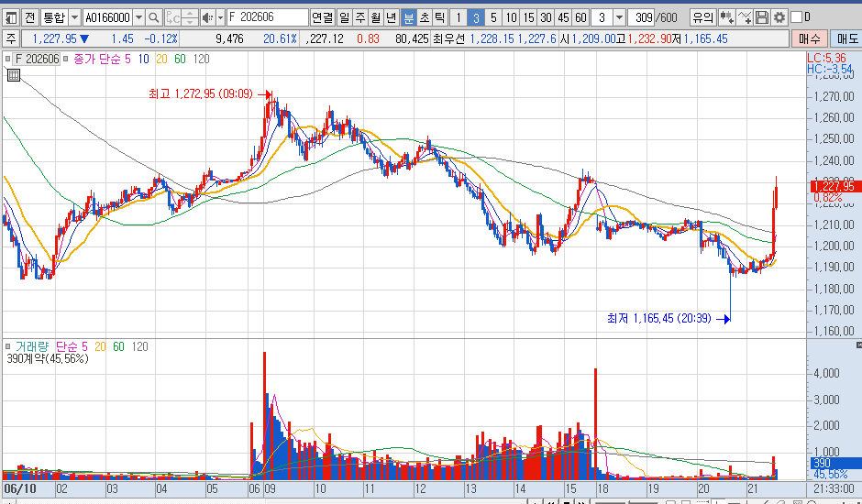Click the 거래량 volume legend label
Viewport: 862px width, 504px height.
point(32,346)
